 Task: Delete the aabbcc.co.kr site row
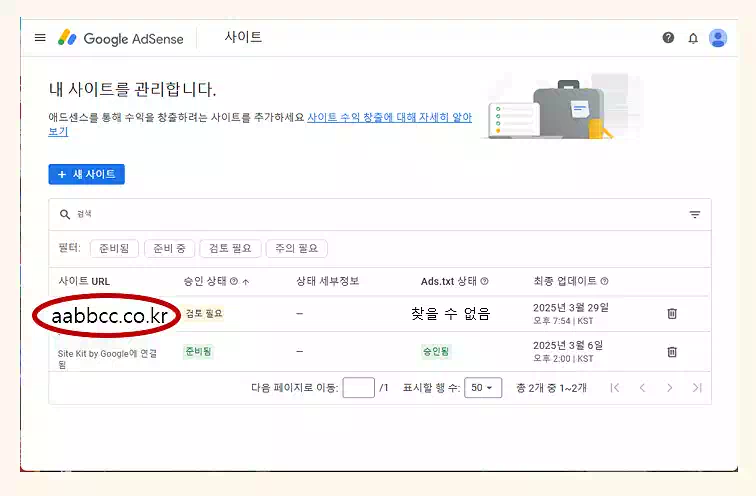[x=672, y=314]
